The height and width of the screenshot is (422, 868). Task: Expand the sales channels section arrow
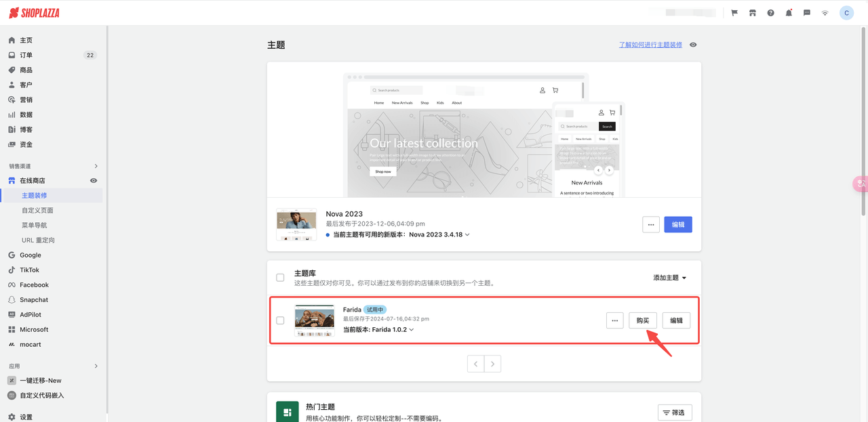[96, 166]
